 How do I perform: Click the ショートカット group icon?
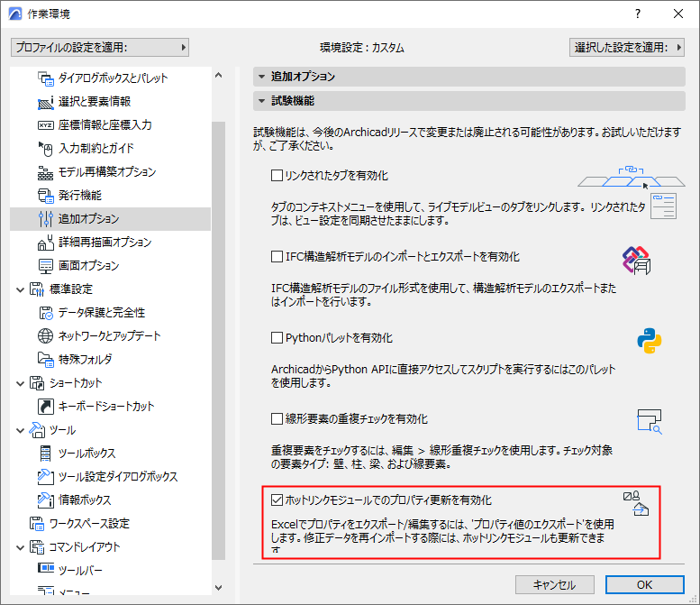click(37, 383)
